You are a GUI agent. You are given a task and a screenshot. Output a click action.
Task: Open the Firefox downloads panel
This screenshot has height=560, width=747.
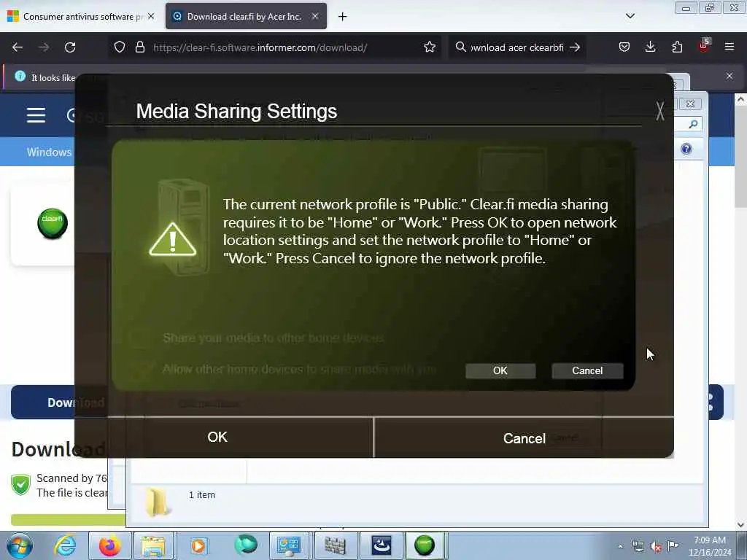tap(650, 47)
